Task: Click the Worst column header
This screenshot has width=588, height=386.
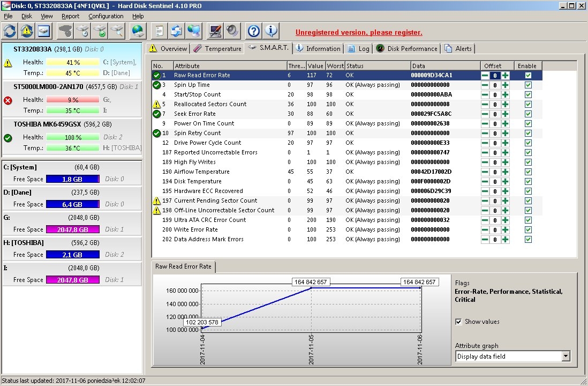Action: 335,66
